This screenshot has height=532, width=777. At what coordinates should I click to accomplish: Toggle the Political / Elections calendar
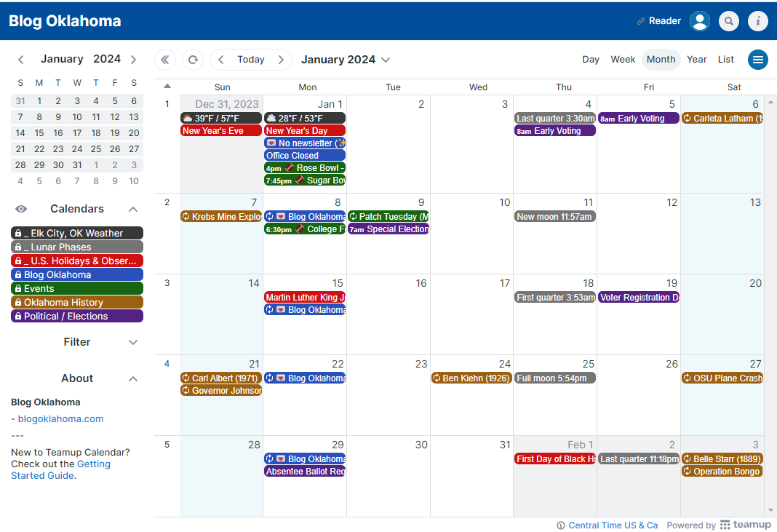coord(77,317)
